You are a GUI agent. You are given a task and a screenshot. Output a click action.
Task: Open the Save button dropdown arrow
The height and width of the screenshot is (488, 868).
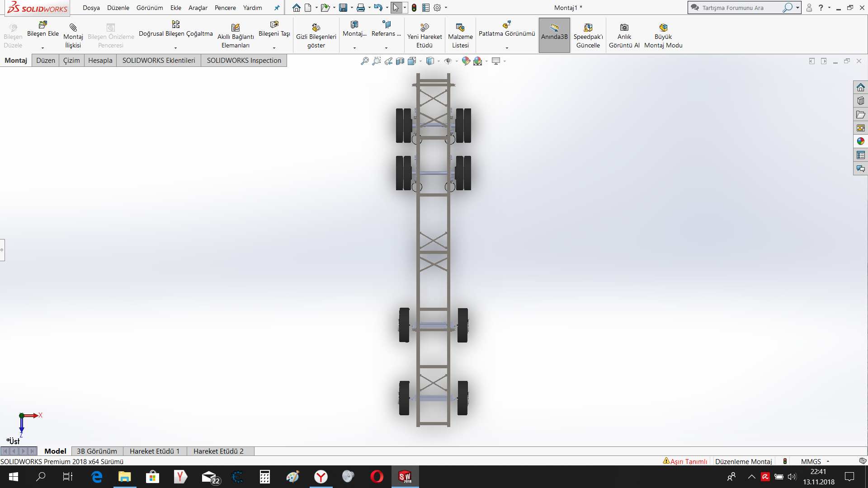(352, 8)
